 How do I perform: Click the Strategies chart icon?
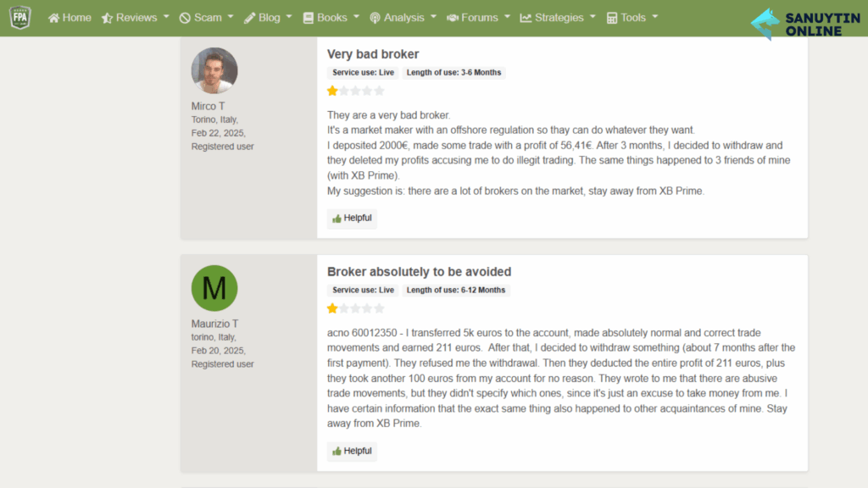tap(526, 19)
